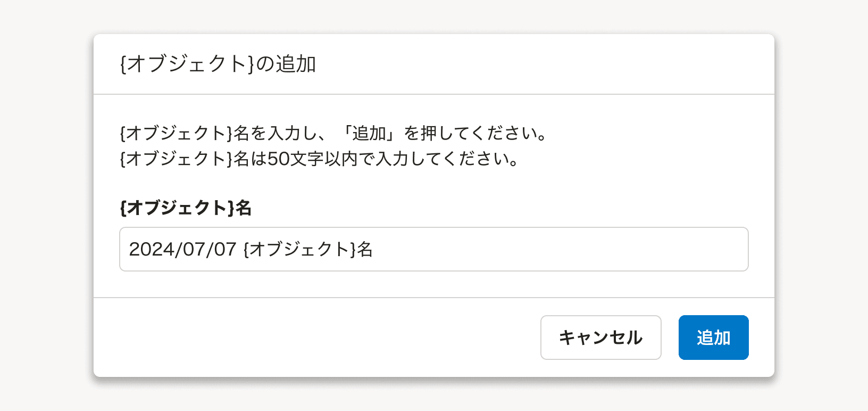Click the dialog header area
Screen dimensions: 868x411
(x=434, y=63)
